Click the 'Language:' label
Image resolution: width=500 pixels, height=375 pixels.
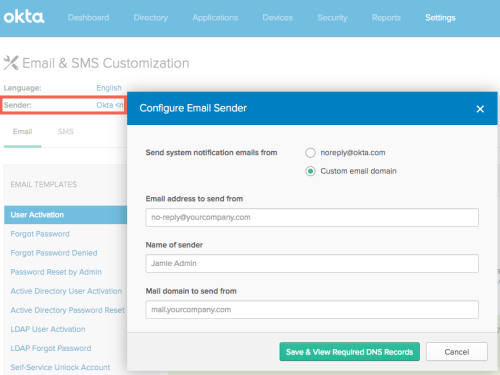23,88
